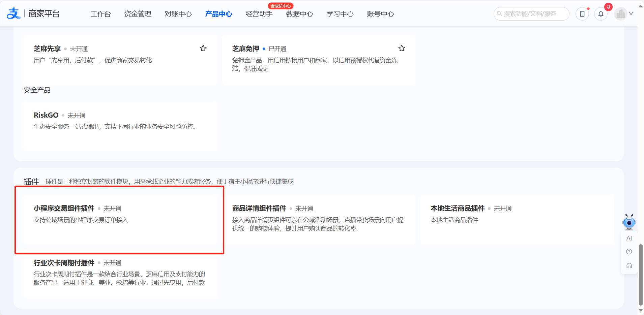Open 经营助手 menu
The width and height of the screenshot is (644, 315).
(x=259, y=14)
